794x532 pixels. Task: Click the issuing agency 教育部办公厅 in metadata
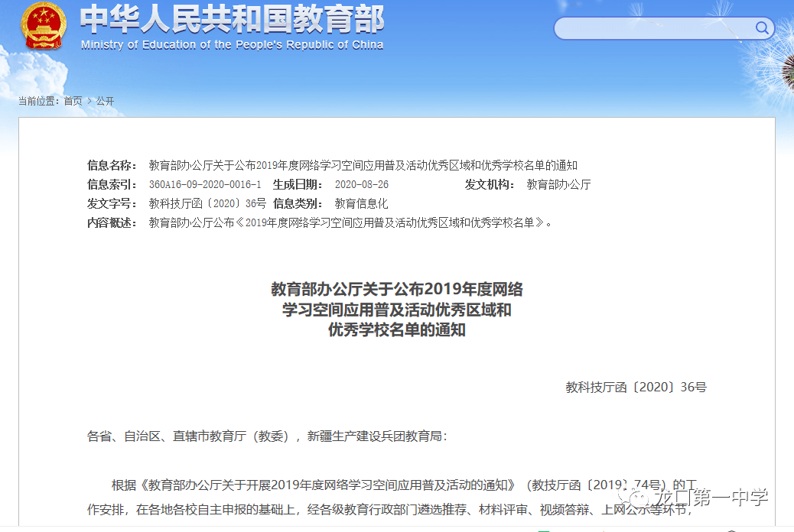pos(558,184)
